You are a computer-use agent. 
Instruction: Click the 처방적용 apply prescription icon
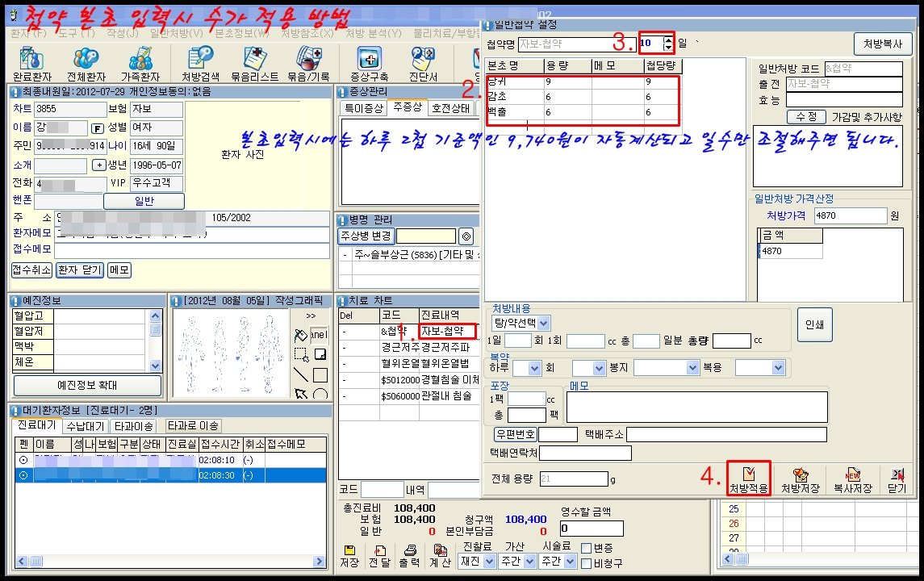[x=749, y=479]
